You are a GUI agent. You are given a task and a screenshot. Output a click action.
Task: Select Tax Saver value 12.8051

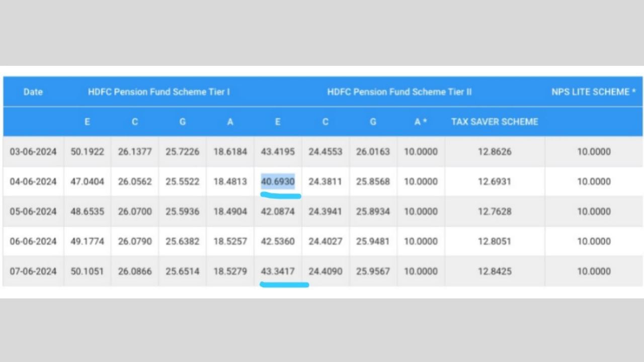[x=495, y=241]
